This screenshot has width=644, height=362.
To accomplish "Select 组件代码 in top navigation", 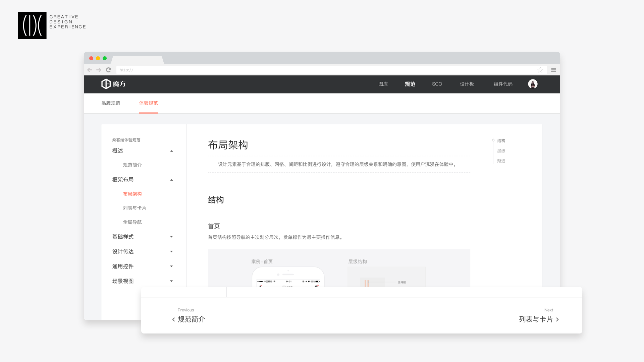I will 503,84.
